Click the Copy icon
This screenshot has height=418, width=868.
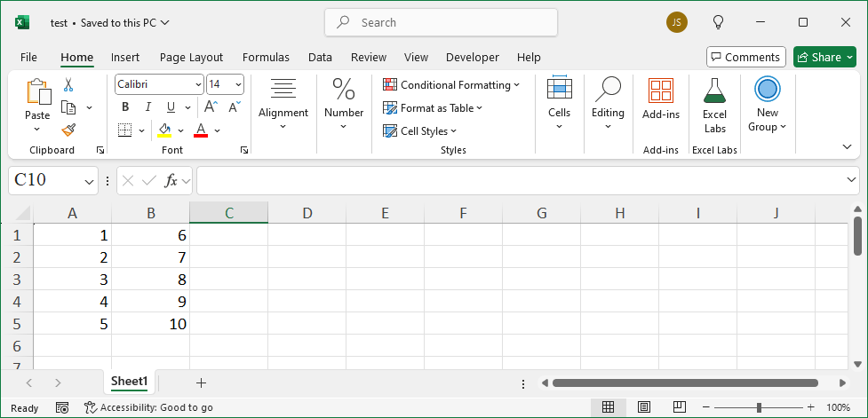[68, 107]
